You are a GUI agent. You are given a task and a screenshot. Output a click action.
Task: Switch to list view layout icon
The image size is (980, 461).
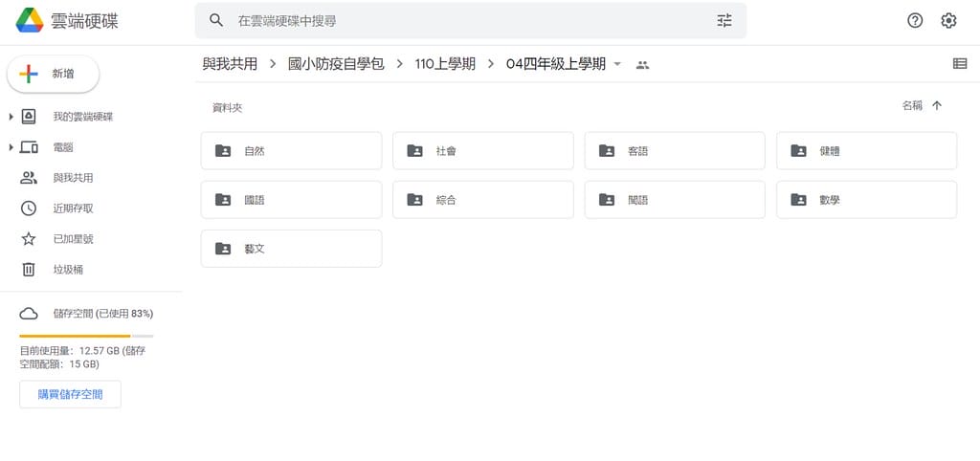click(x=960, y=64)
